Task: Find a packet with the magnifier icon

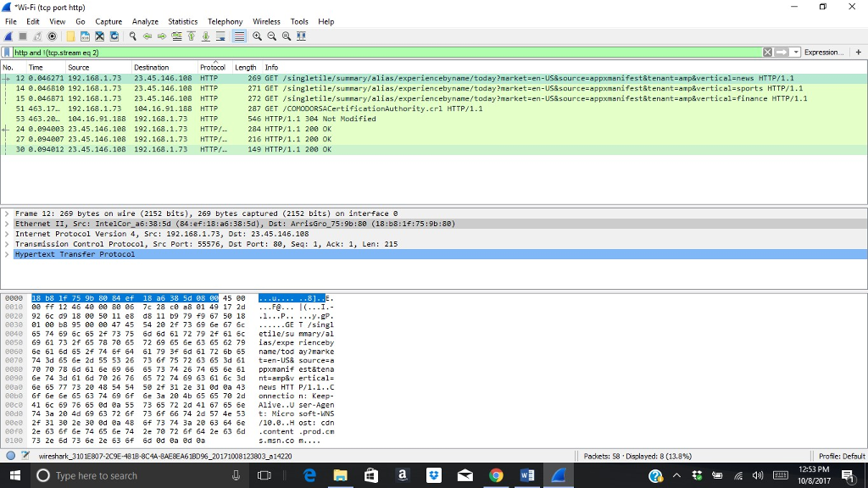Action: [x=133, y=36]
